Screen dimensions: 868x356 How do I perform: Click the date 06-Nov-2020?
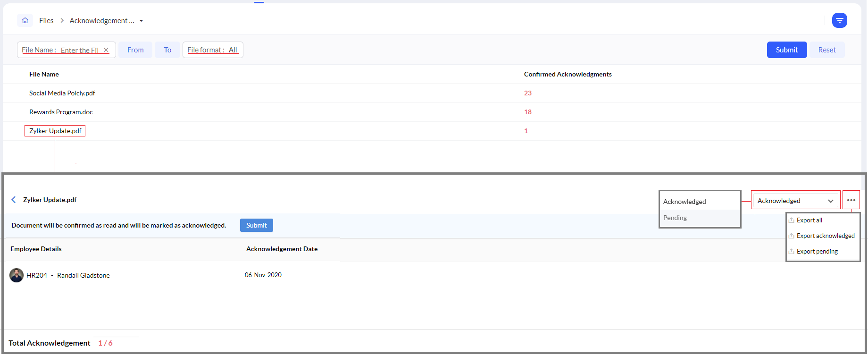pyautogui.click(x=263, y=275)
